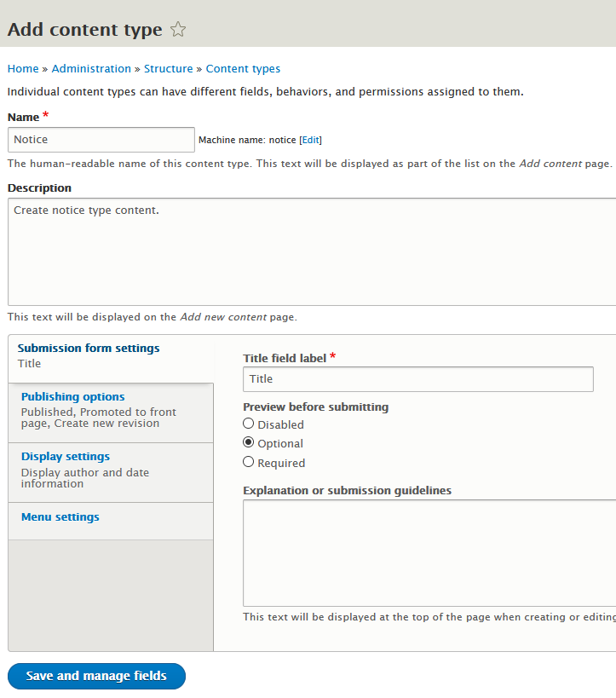Image resolution: width=616 pixels, height=698 pixels.
Task: Focus the Explanation or submission guidelines box
Action: (x=429, y=552)
